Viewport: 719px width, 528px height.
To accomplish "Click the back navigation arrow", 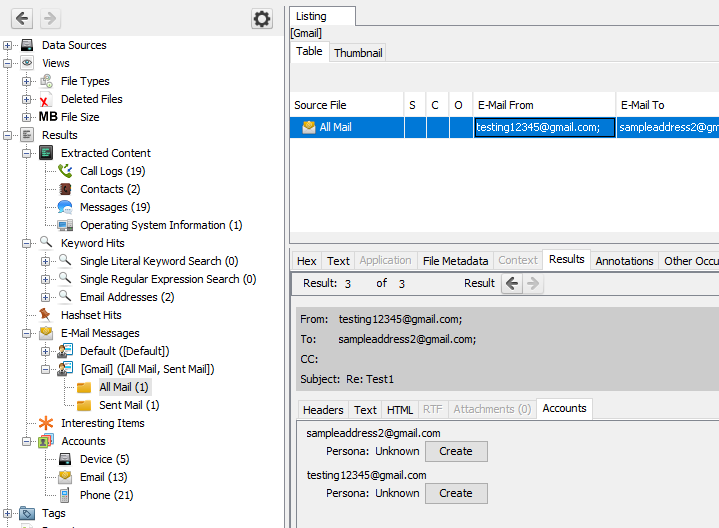I will pos(22,19).
